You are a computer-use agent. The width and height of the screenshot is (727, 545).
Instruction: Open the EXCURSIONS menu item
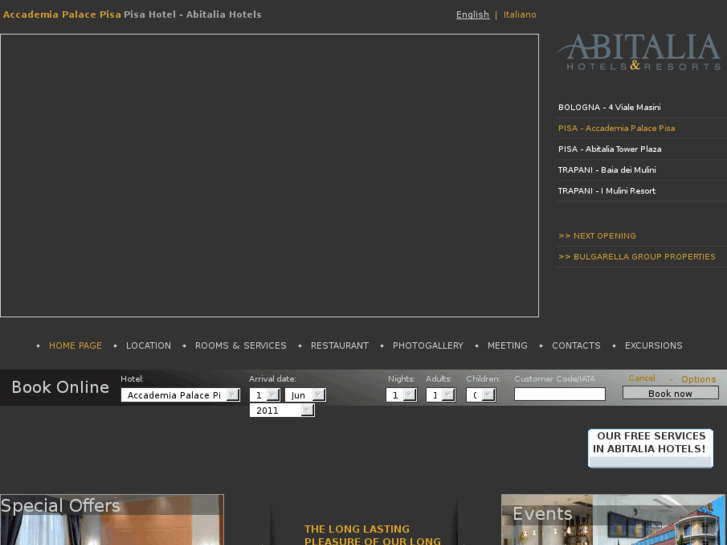tap(653, 346)
